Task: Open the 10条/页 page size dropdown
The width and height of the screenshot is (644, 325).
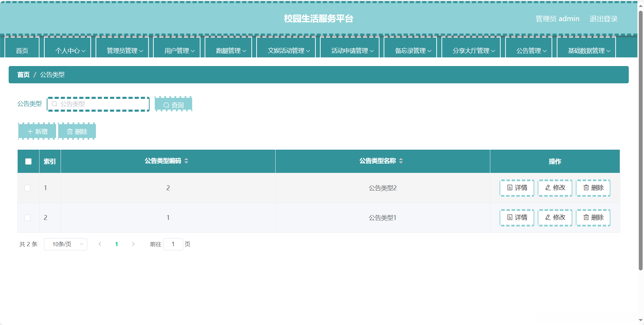Action: click(x=65, y=244)
